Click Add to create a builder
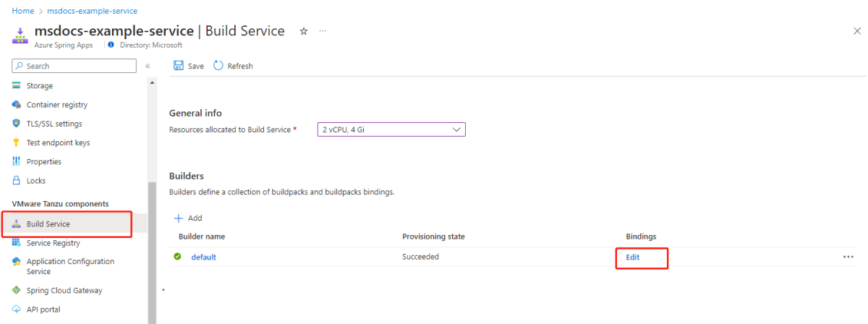The image size is (868, 324). [188, 218]
